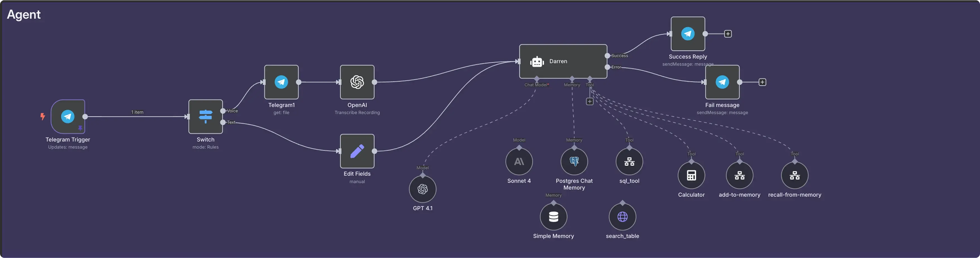Open the sql_tool node
The height and width of the screenshot is (258, 980).
(629, 161)
